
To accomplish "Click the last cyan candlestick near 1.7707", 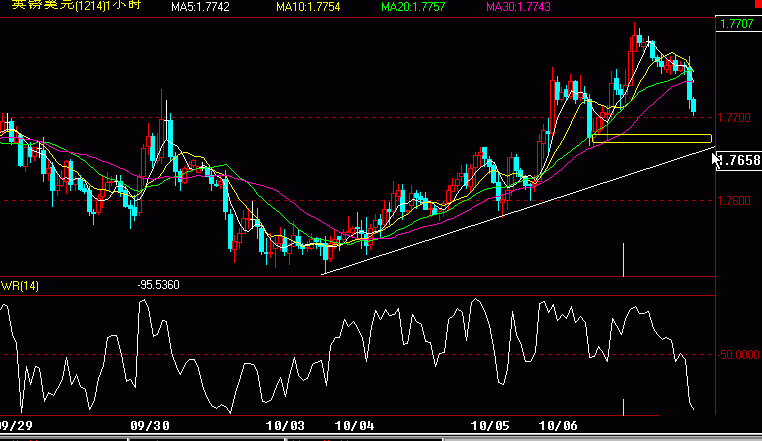I will click(693, 106).
